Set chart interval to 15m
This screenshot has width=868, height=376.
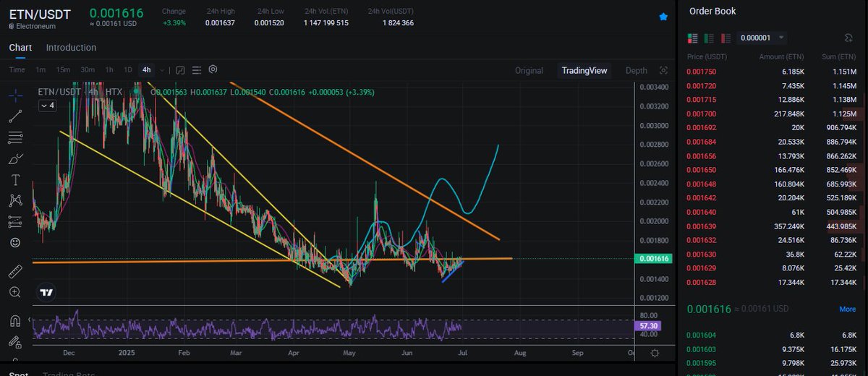coord(63,70)
